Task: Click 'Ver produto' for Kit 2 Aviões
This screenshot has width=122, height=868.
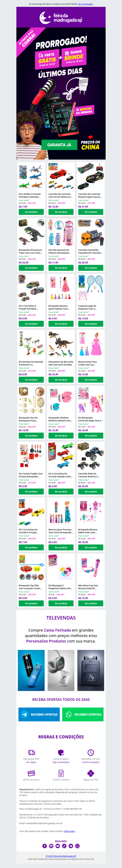Action: tap(31, 212)
